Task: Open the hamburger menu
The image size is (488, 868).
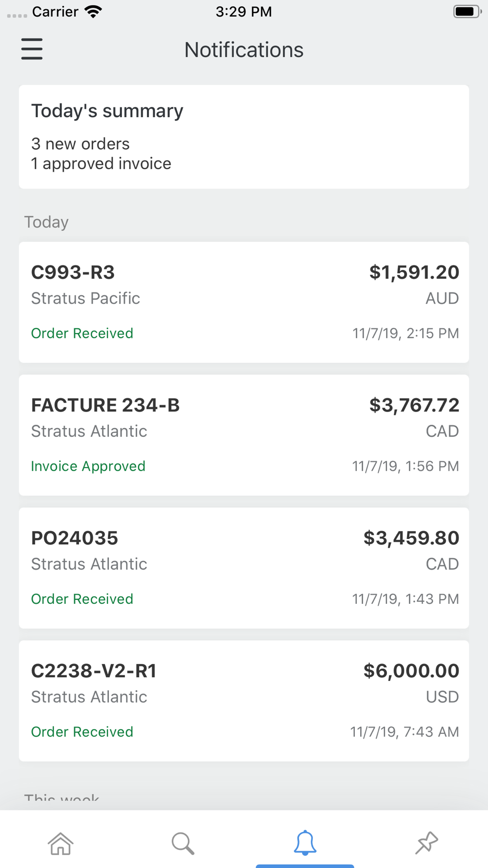Action: pyautogui.click(x=32, y=49)
